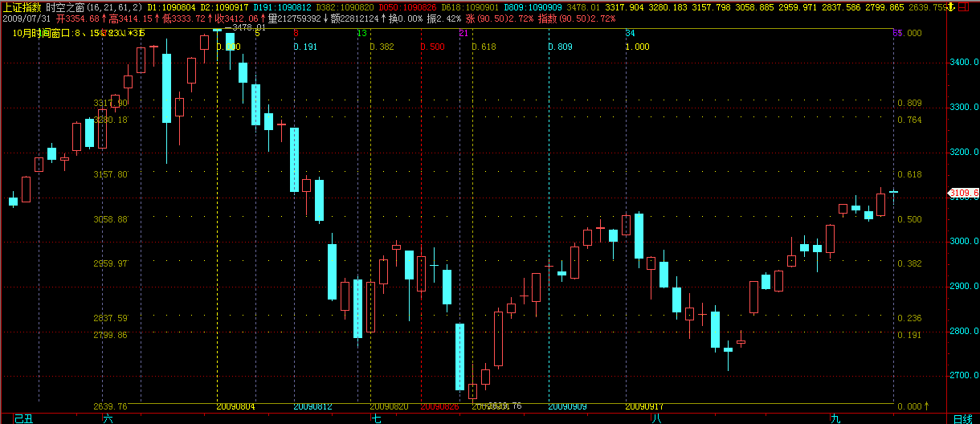Click the last cyan candle at far right
Screen dimensions: 980x424
(893, 192)
